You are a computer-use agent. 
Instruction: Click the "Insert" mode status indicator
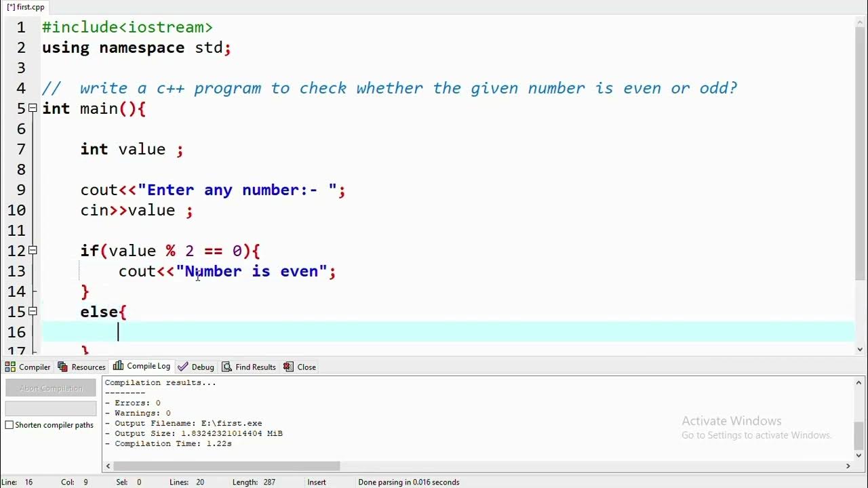[317, 482]
